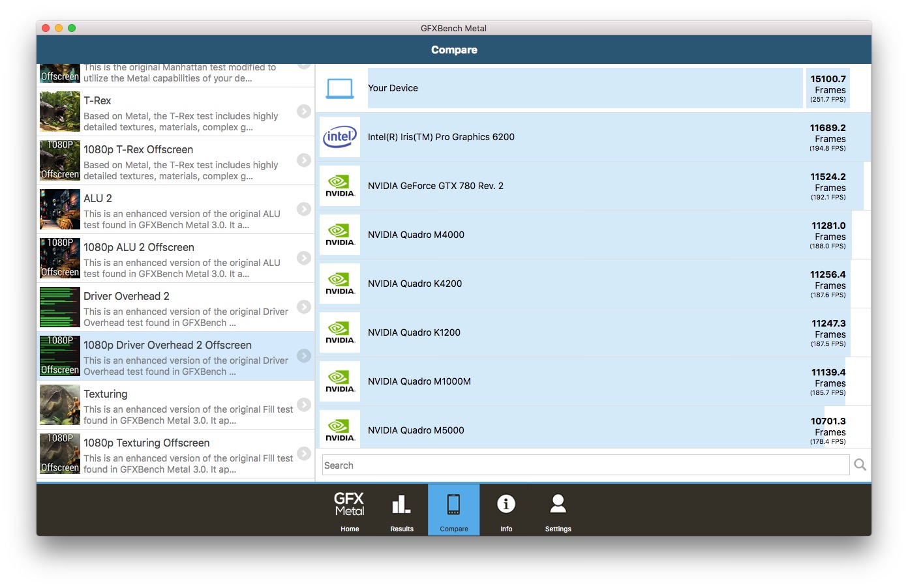Select 1080p ALU 2 Offscreen title

click(x=139, y=248)
